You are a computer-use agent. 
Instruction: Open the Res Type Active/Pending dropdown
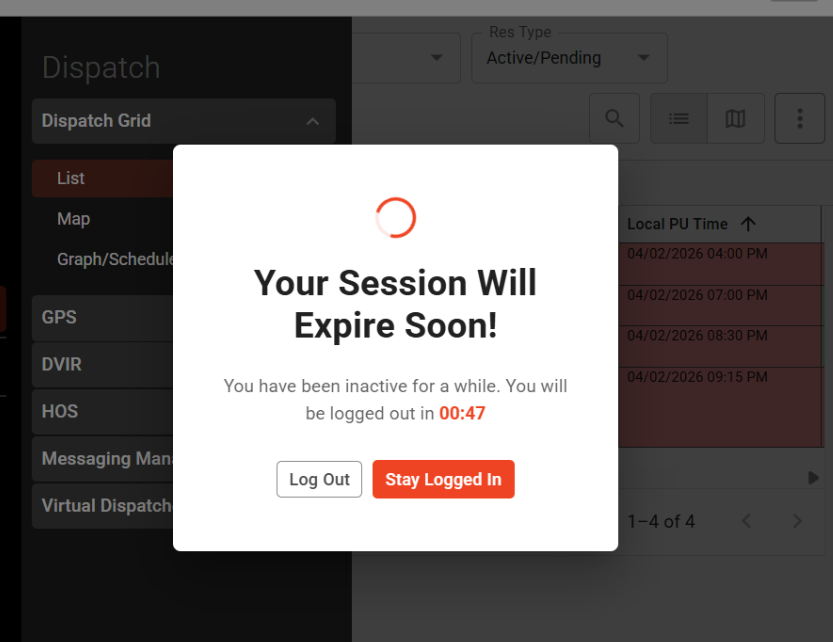click(569, 57)
